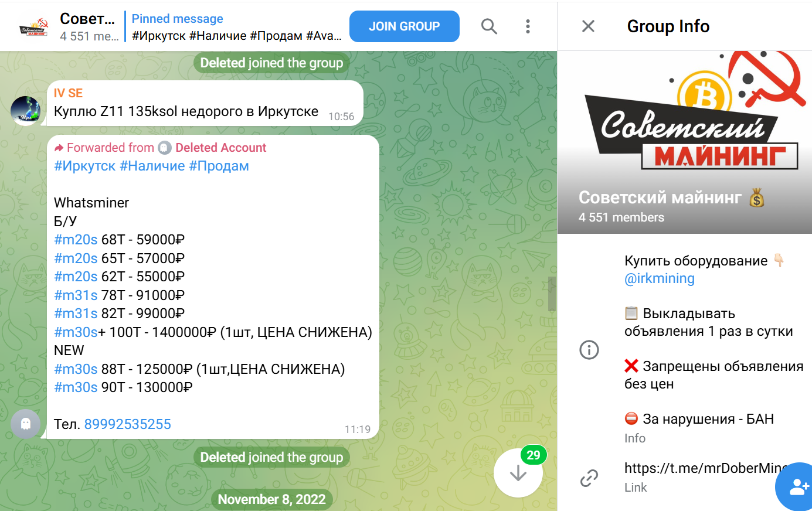Click the IV SE sender name
Viewport: 812px width, 511px height.
pos(68,93)
